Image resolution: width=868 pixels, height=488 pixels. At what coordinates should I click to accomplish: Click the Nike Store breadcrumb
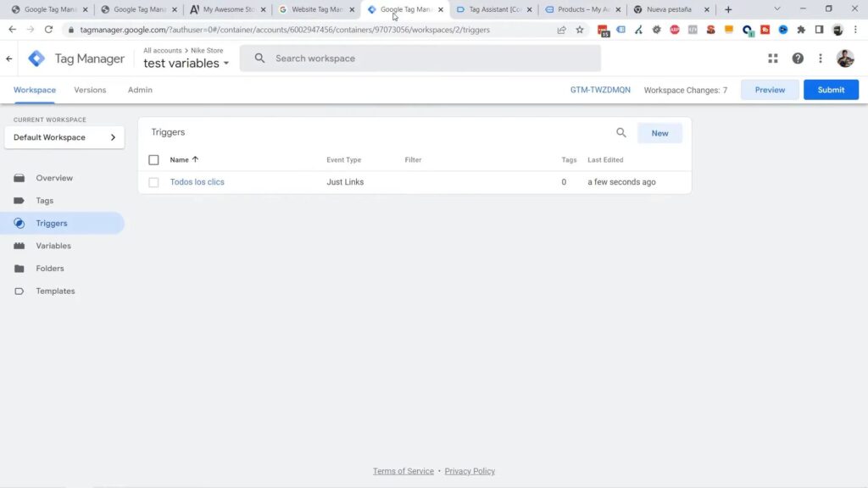(207, 50)
